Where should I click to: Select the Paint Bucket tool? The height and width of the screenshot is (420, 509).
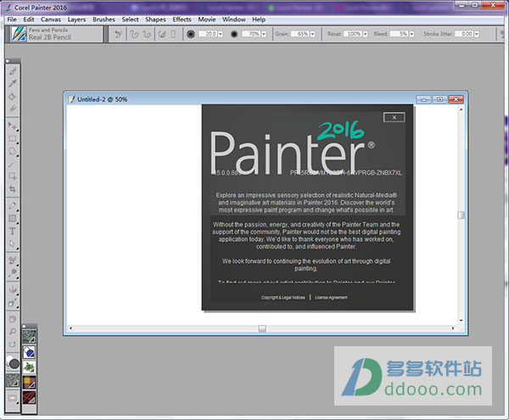pyautogui.click(x=13, y=97)
